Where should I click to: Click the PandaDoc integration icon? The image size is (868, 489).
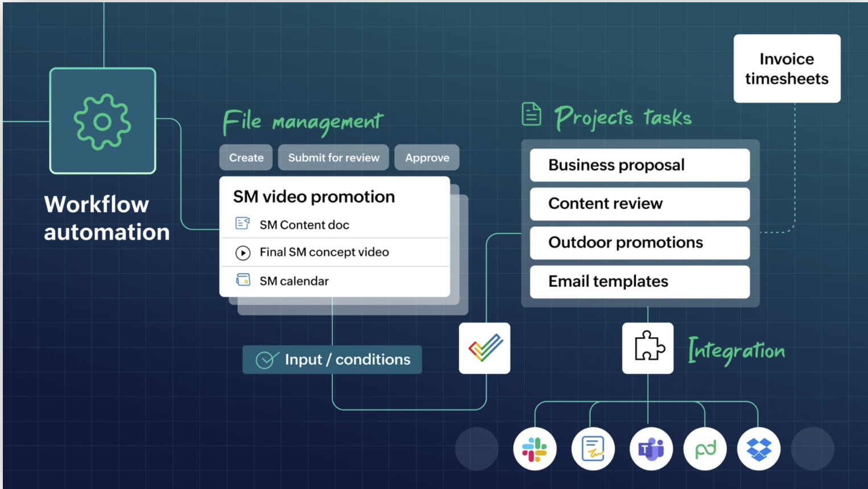click(705, 449)
